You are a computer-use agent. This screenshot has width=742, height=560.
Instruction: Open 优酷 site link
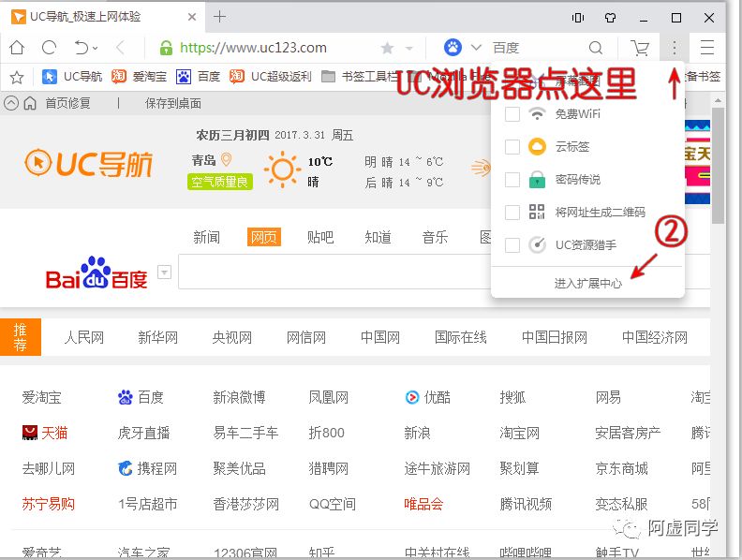coord(428,397)
